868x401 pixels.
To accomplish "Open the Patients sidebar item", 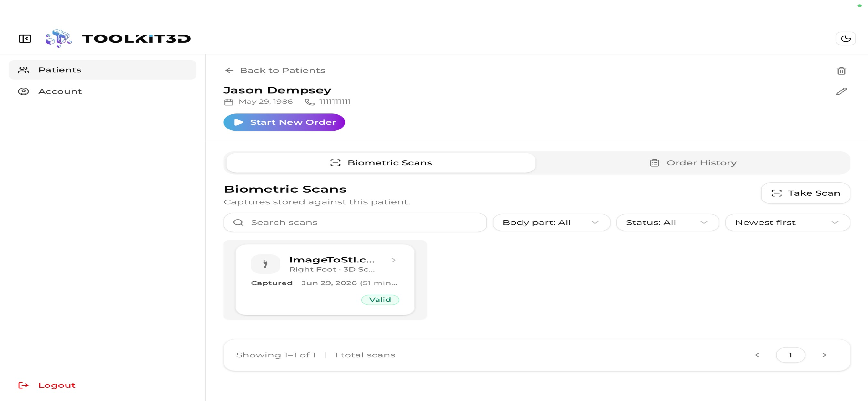I will (102, 70).
